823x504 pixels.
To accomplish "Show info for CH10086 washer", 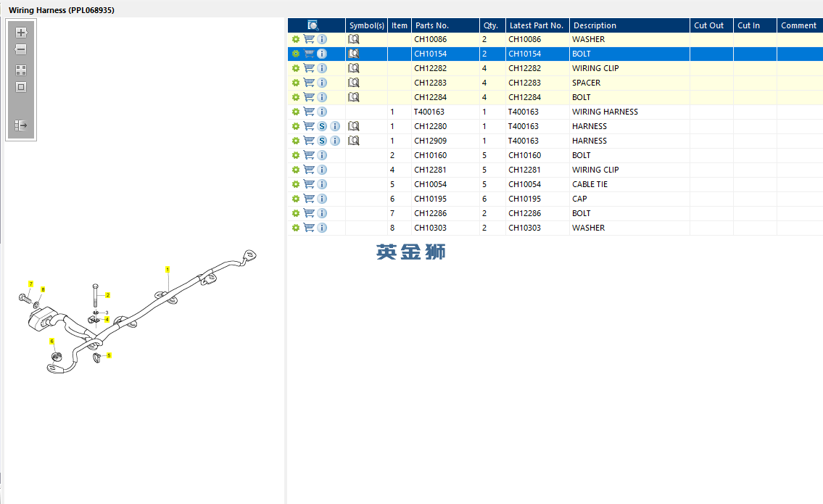I will tap(322, 39).
